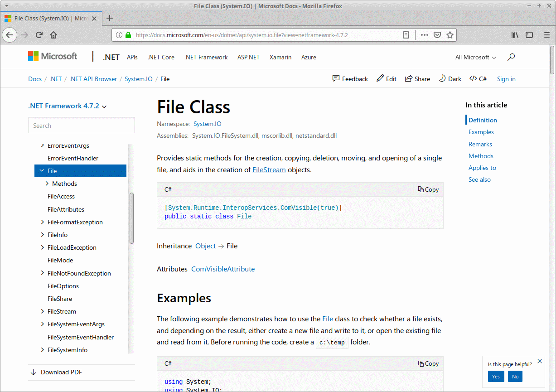Collapse the File tree node
The image size is (556, 392).
point(42,171)
